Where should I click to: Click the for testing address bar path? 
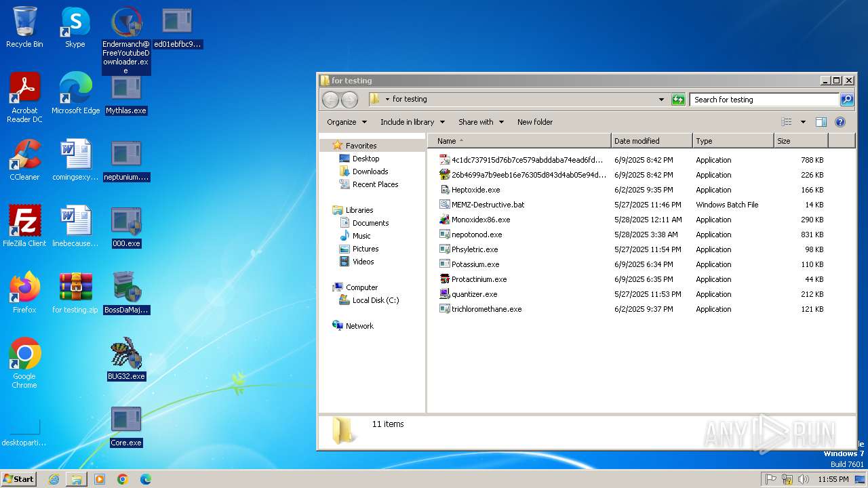coord(410,99)
